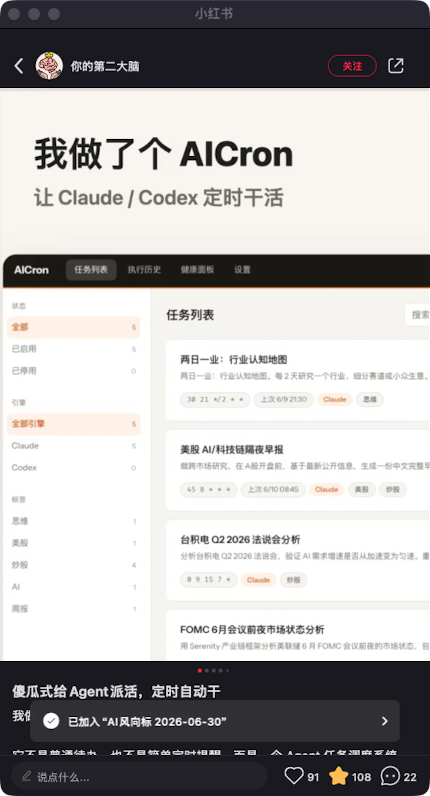Unfavorite the post with the yellow star
The image size is (430, 796).
point(339,776)
